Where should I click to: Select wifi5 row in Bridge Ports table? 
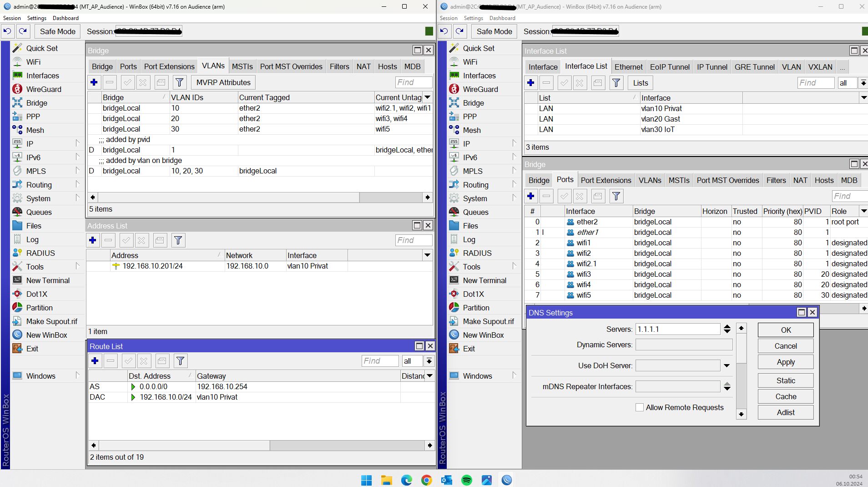[x=696, y=295]
